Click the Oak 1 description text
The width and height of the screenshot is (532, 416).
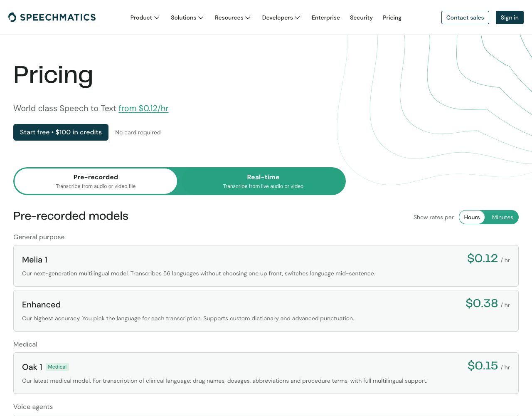224,381
